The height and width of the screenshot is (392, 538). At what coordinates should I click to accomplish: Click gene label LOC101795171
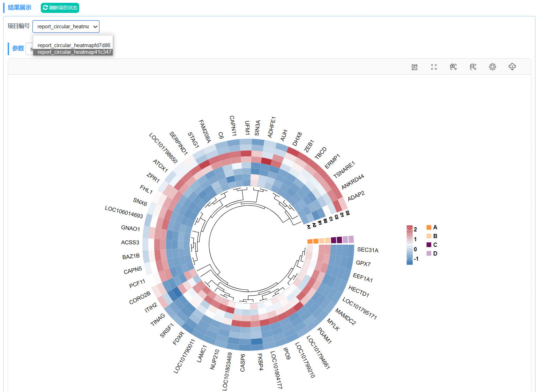pos(359,309)
